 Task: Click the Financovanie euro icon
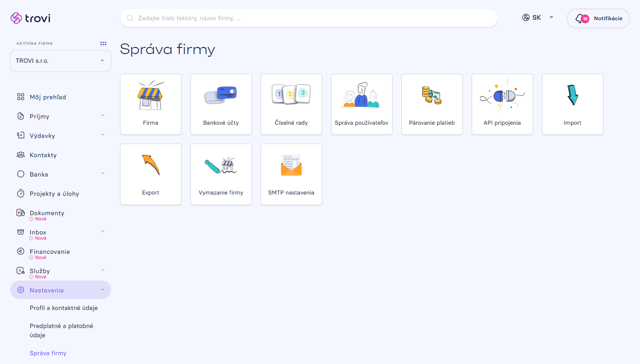tap(21, 252)
